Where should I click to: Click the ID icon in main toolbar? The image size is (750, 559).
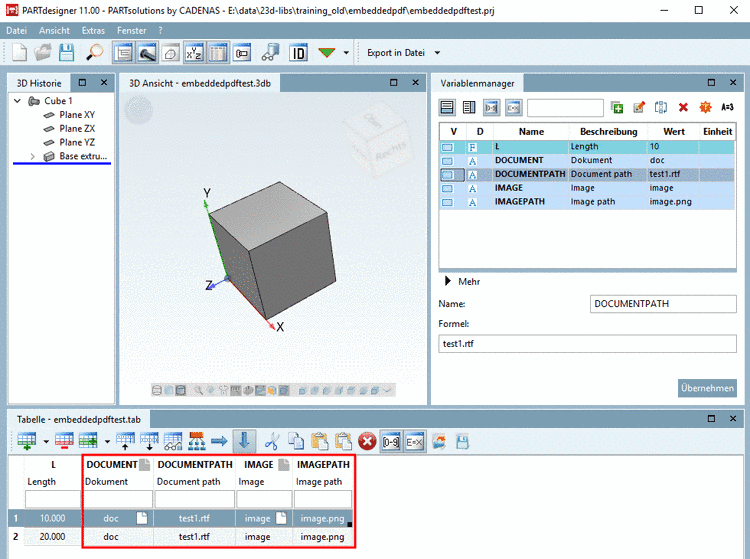(298, 53)
